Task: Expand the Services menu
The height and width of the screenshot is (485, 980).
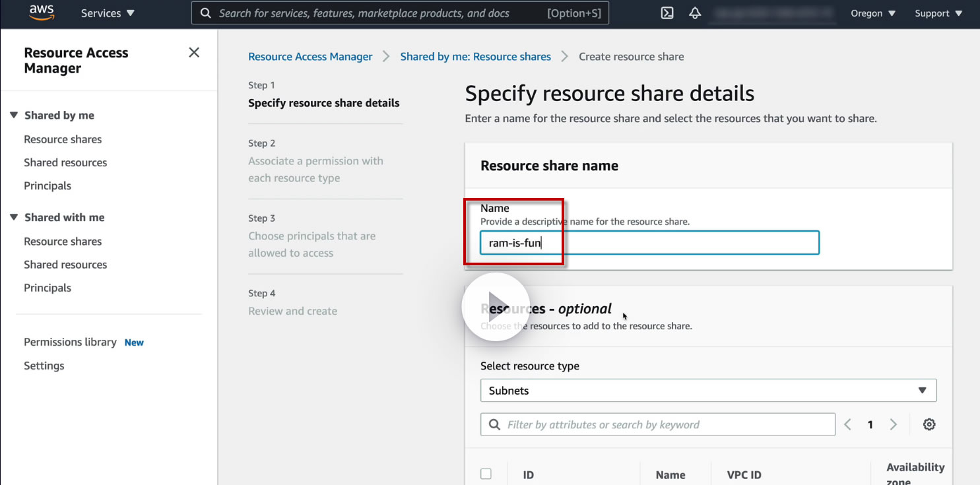Action: (108, 13)
